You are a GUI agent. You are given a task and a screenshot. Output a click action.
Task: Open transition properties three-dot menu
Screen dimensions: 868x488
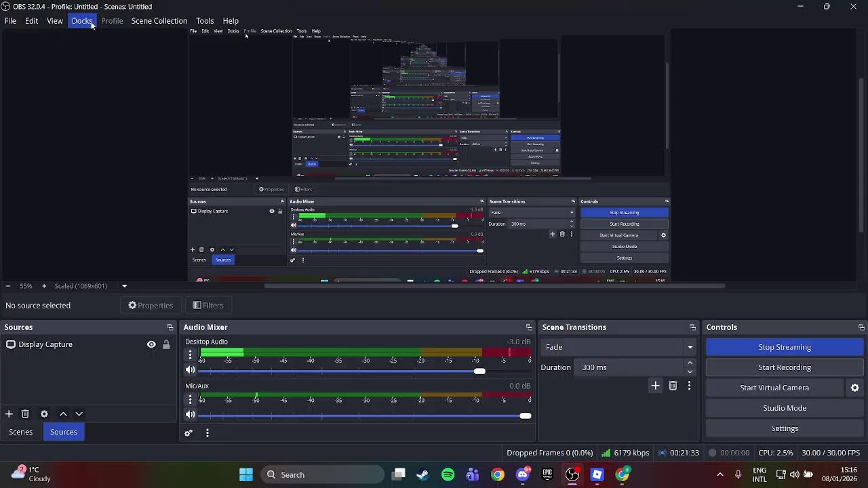(x=689, y=386)
